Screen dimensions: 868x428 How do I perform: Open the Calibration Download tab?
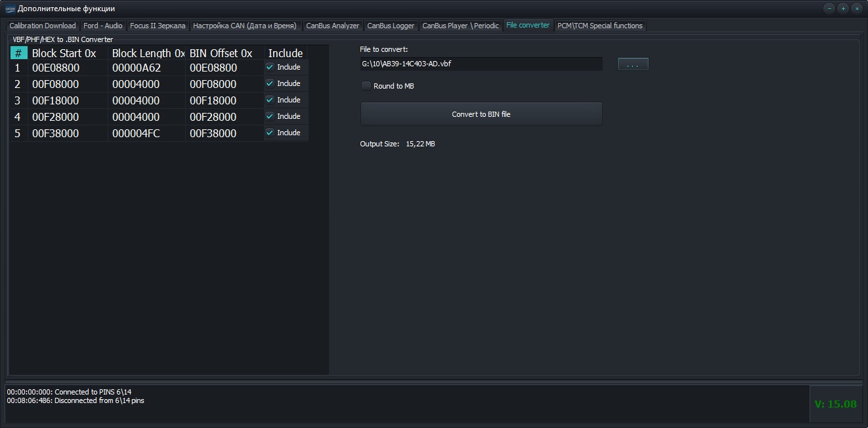click(43, 26)
